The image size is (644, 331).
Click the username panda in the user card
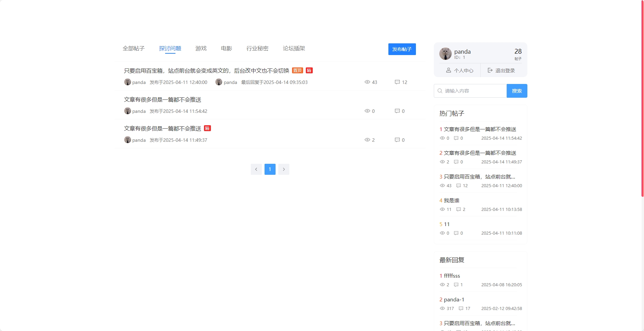pyautogui.click(x=462, y=52)
